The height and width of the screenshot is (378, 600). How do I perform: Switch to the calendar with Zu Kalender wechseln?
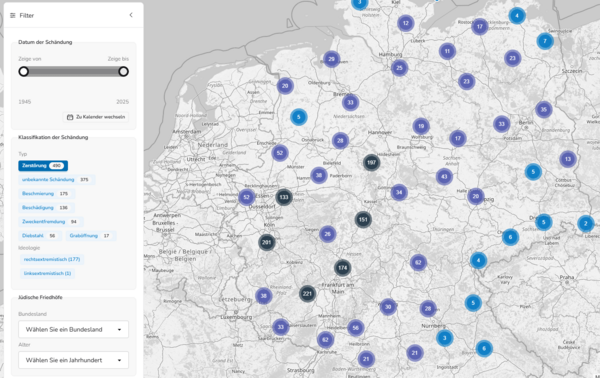pos(96,117)
